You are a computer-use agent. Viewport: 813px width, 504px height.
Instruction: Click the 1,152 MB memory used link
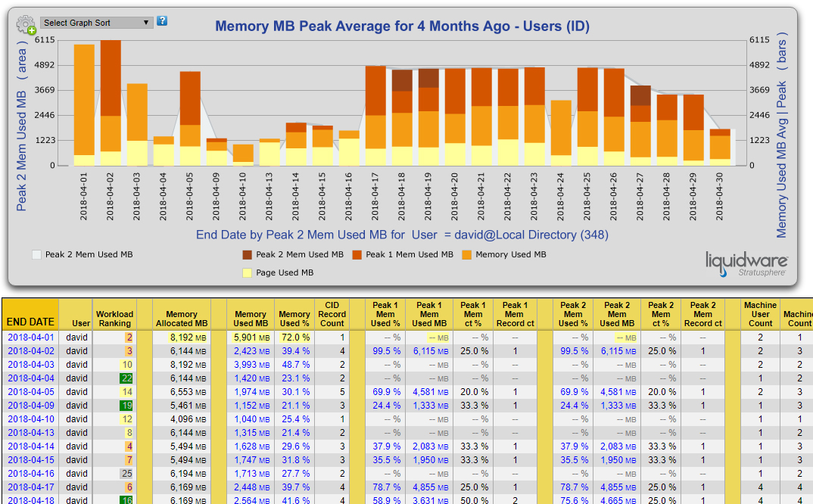251,406
